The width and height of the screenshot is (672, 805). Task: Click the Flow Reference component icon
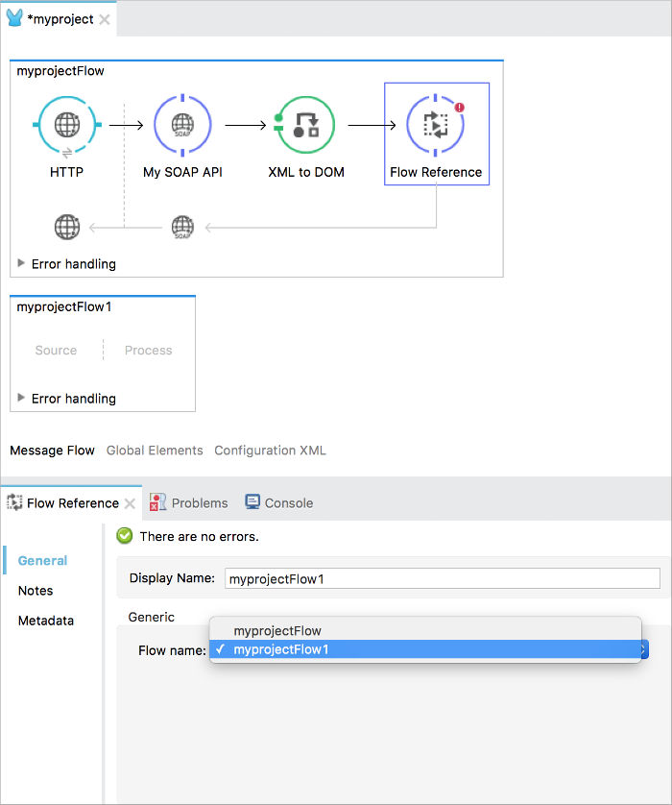point(436,126)
